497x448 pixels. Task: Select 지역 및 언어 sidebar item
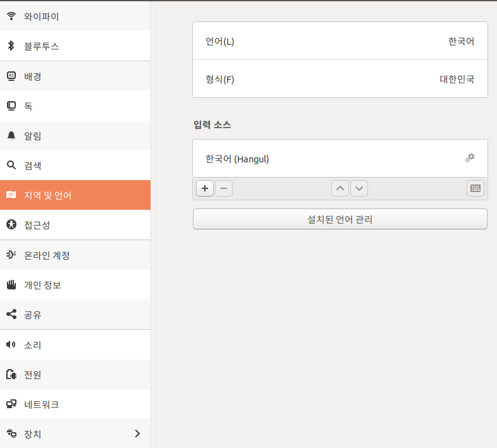tap(75, 195)
